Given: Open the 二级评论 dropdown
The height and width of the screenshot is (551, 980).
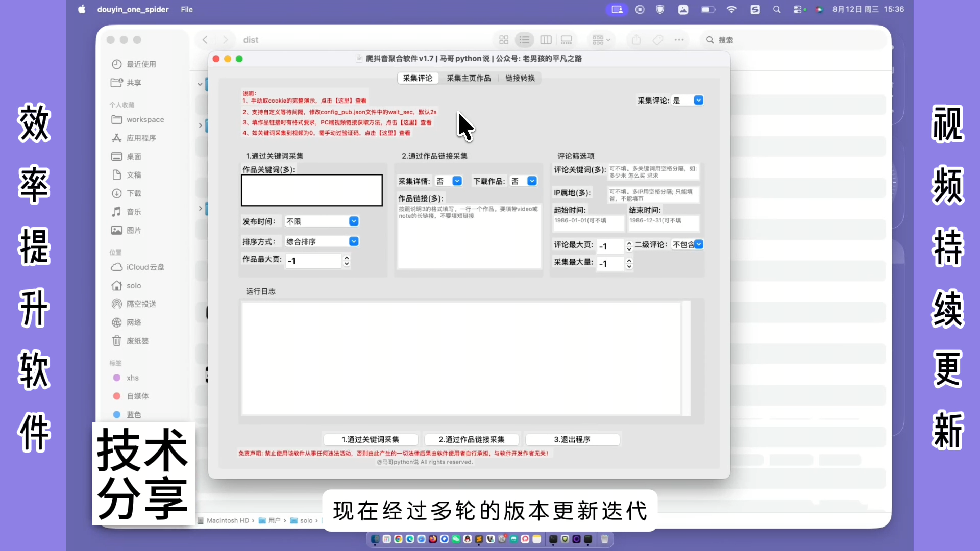Looking at the screenshot, I should click(688, 244).
